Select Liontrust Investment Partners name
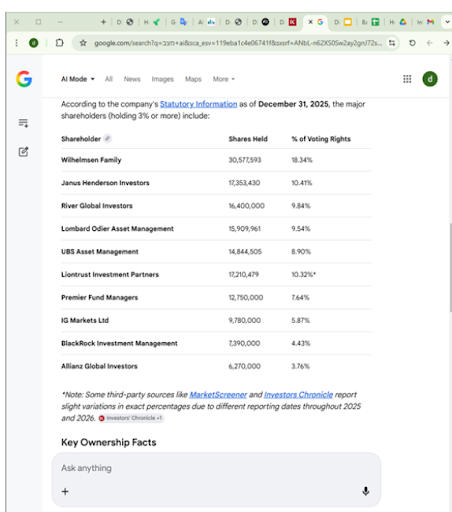Screen dimensions: 452x512 point(110,274)
